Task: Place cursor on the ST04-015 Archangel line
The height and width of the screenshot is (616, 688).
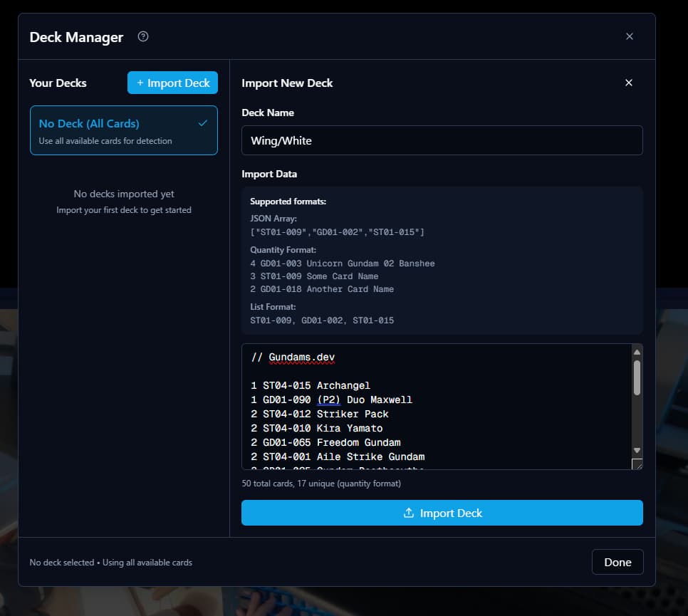Action: tap(311, 385)
